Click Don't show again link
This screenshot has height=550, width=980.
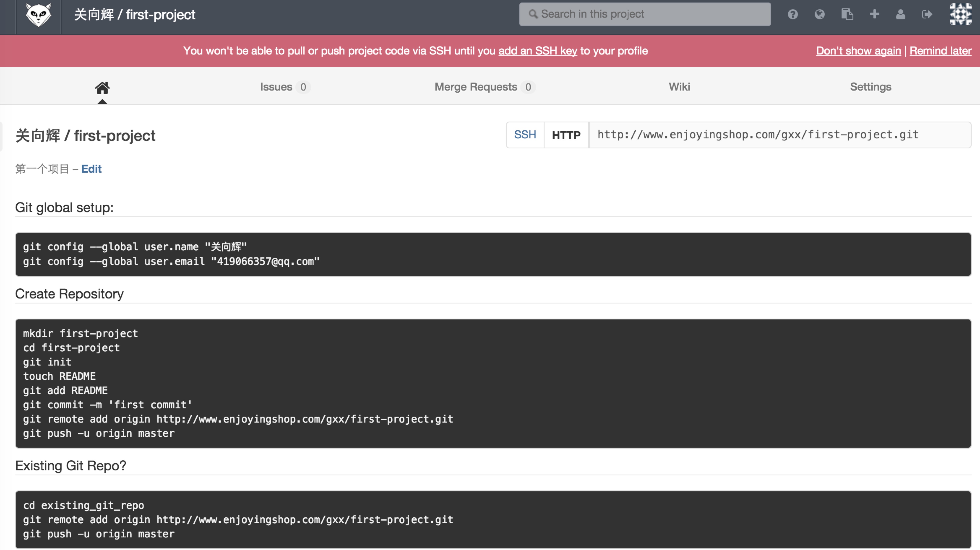point(858,51)
